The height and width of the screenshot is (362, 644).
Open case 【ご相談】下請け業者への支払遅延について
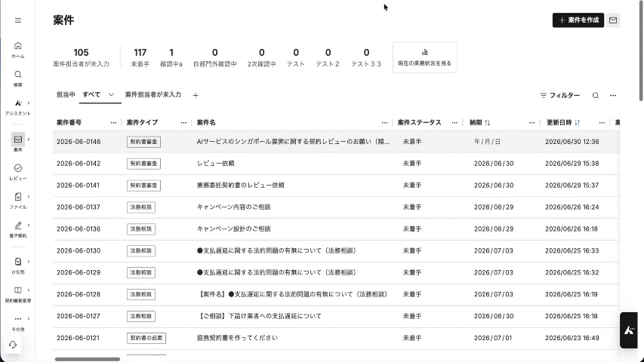coord(260,316)
